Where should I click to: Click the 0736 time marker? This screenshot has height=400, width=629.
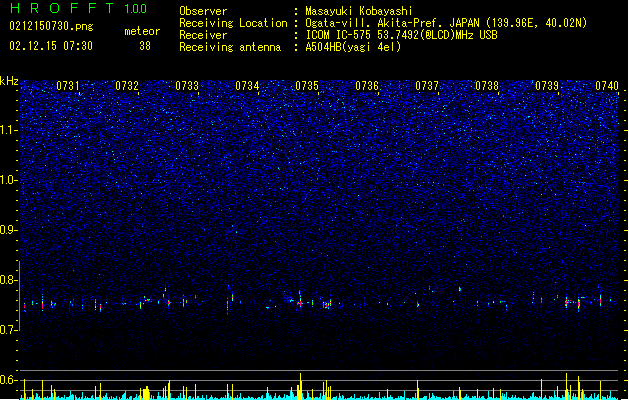point(367,86)
